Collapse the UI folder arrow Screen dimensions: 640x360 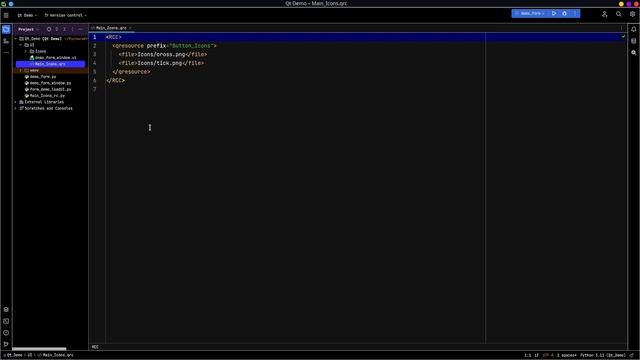(21, 45)
